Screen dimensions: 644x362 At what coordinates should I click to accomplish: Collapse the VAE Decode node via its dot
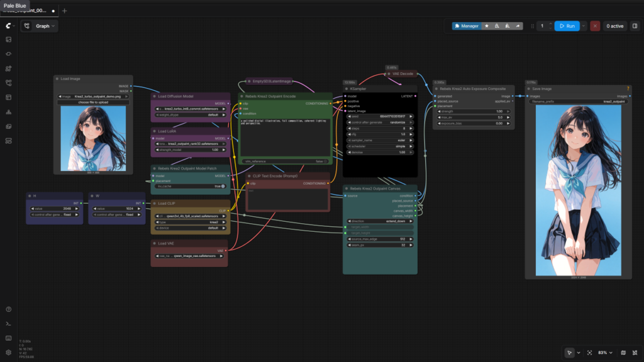(389, 74)
